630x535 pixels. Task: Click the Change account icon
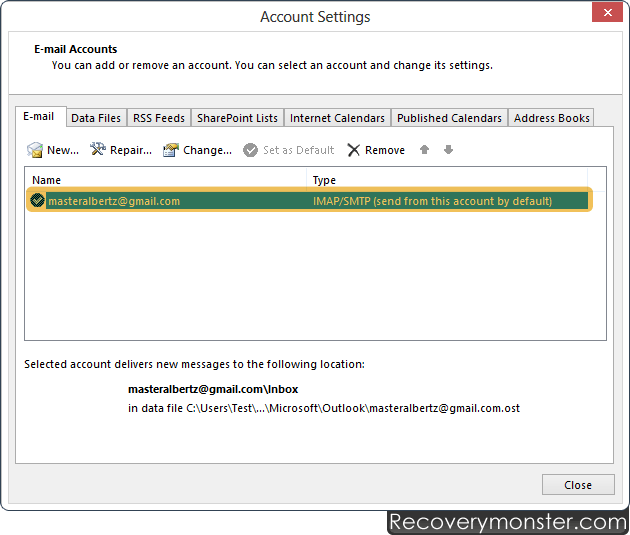[x=171, y=150]
